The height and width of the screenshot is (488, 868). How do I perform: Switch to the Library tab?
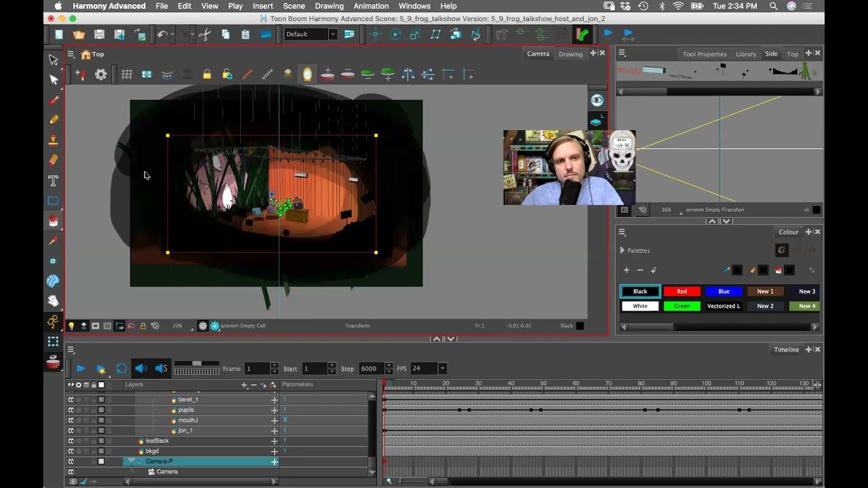click(x=746, y=54)
